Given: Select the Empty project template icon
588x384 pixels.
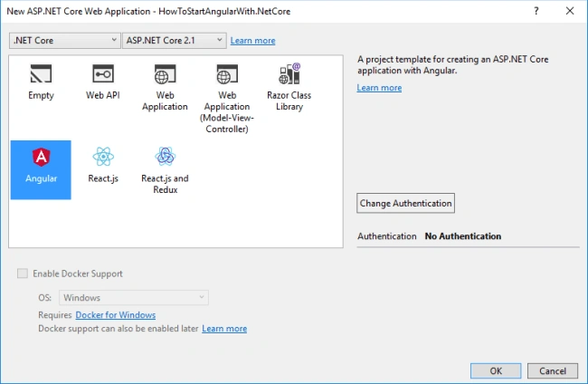Looking at the screenshot, I should [x=41, y=73].
